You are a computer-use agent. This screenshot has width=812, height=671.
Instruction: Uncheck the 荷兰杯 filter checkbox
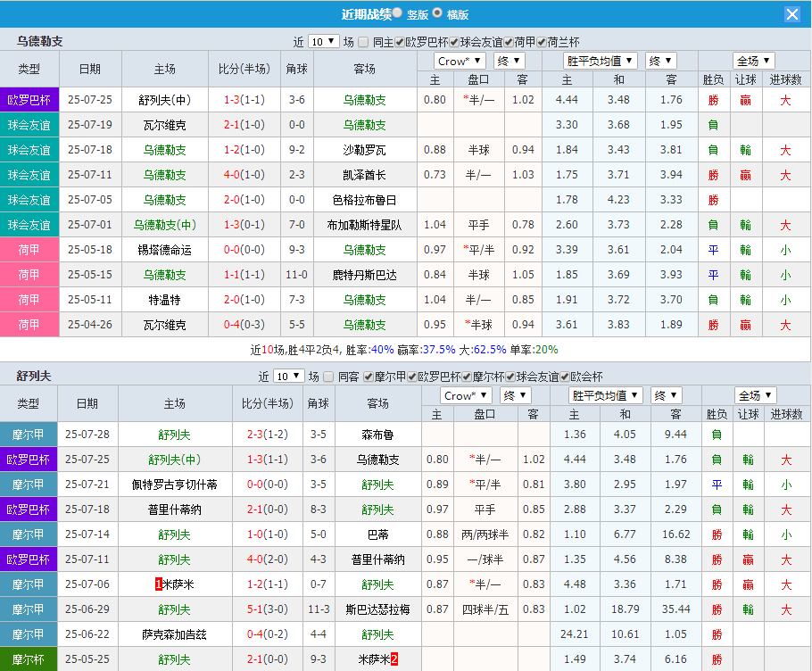coord(540,41)
